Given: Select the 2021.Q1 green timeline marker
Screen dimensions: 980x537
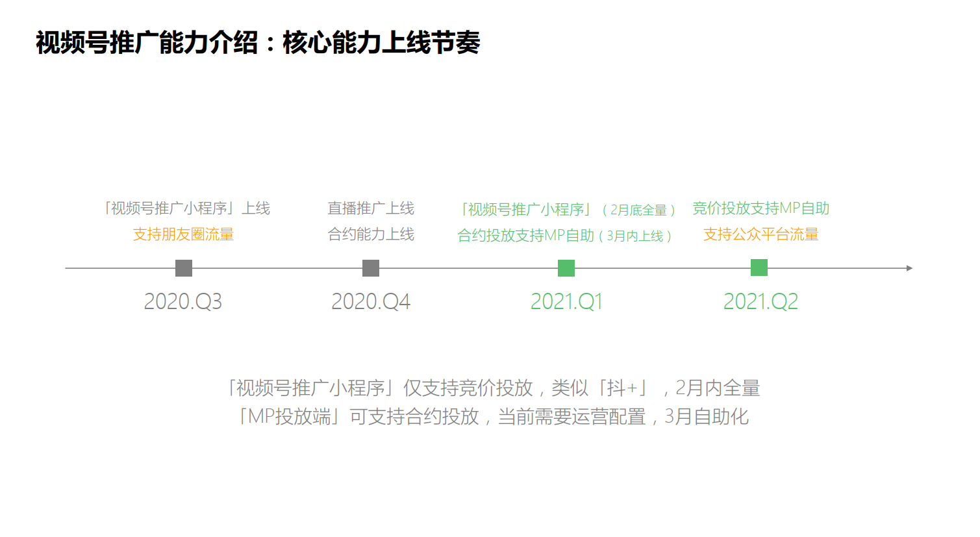Looking at the screenshot, I should tap(566, 268).
